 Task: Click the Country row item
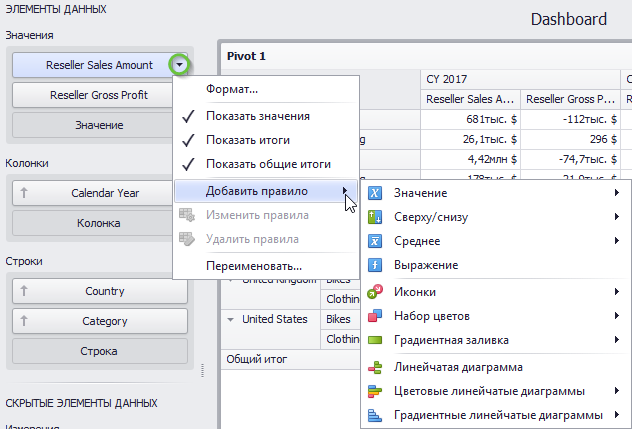click(100, 291)
